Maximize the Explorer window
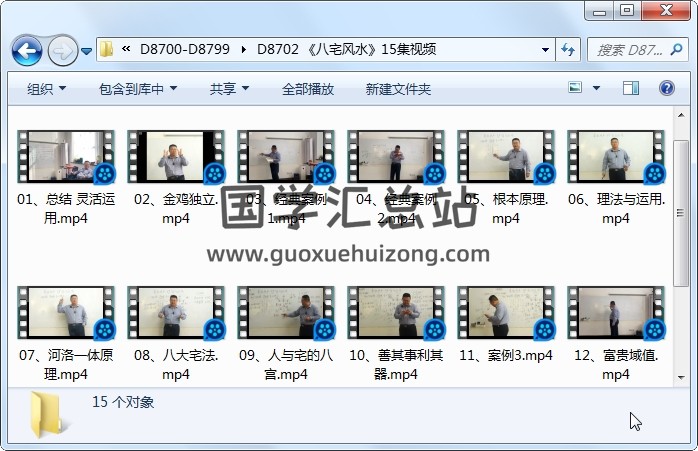This screenshot has width=698, height=451. tap(627, 11)
